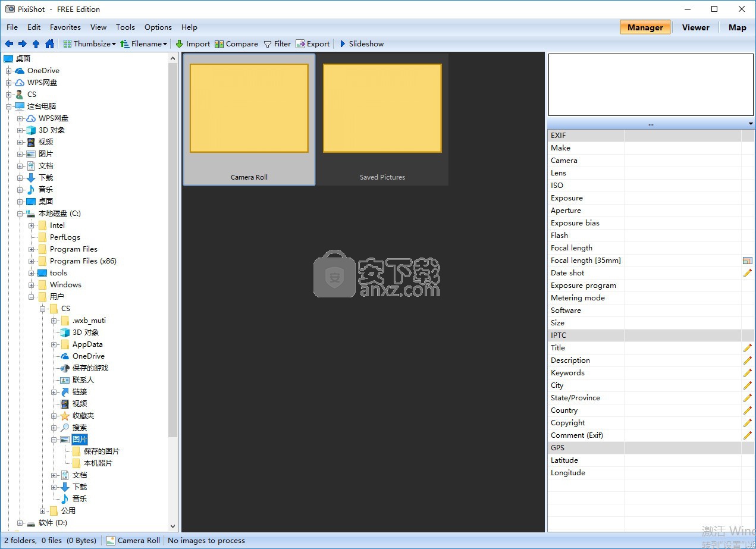The width and height of the screenshot is (756, 549).
Task: Select the .wxb_muti folder
Action: pyautogui.click(x=89, y=321)
